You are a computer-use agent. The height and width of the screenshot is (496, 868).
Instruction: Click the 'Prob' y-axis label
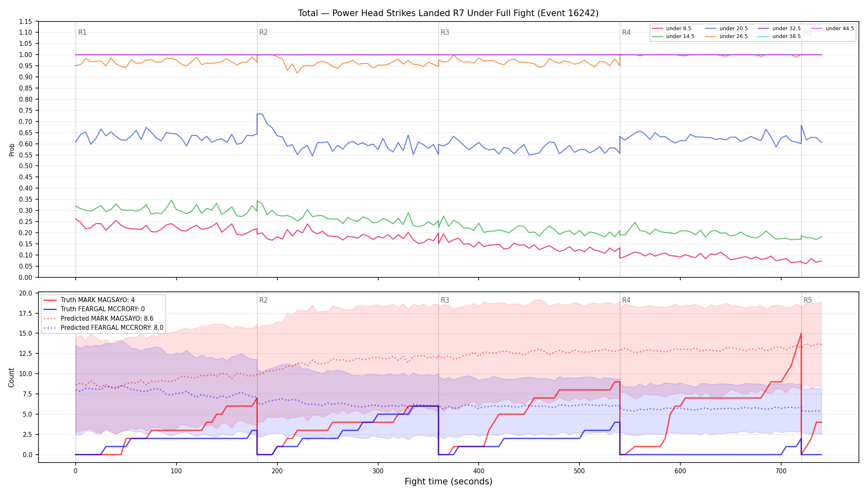pyautogui.click(x=12, y=150)
